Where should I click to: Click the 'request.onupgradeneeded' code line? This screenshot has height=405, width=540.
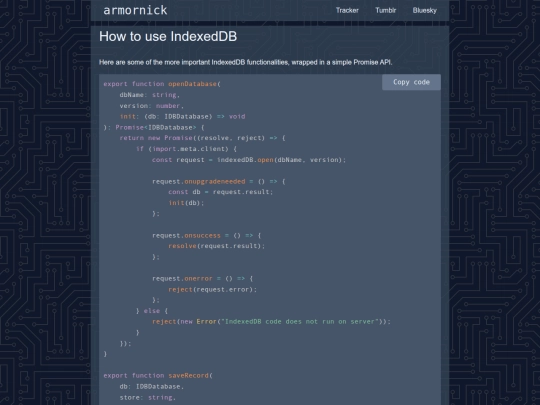point(219,181)
